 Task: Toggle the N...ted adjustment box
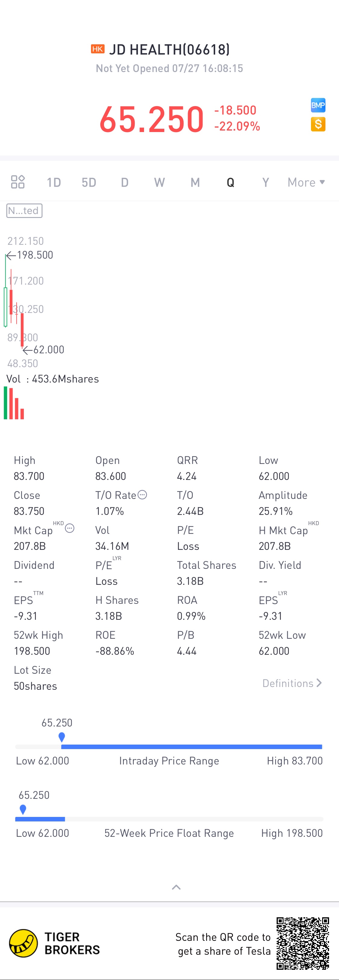click(24, 210)
